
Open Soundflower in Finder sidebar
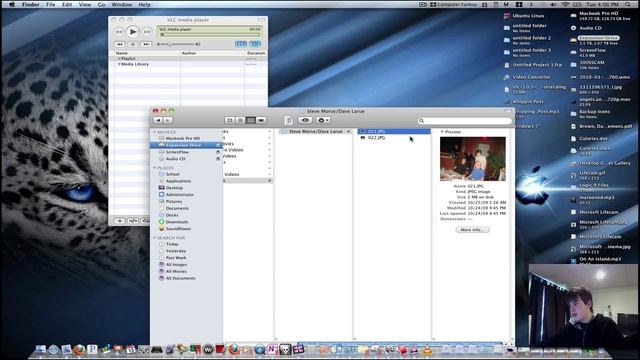coord(178,229)
